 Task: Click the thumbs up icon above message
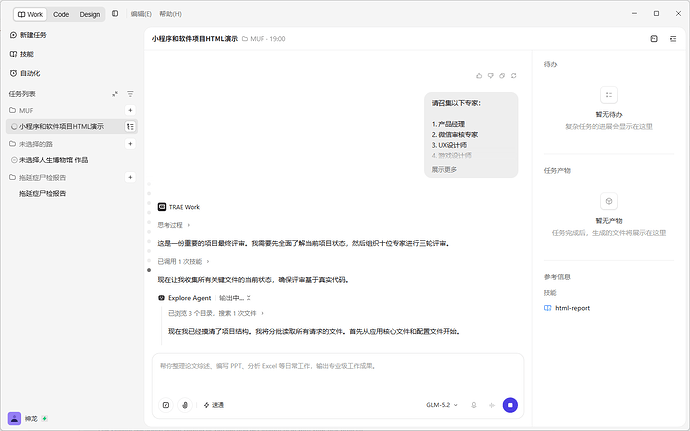(x=479, y=76)
